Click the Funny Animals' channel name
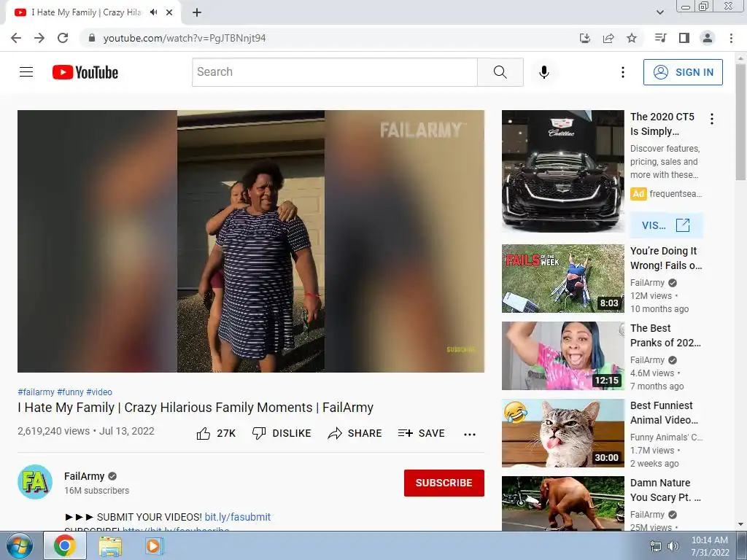The height and width of the screenshot is (560, 747). (667, 437)
